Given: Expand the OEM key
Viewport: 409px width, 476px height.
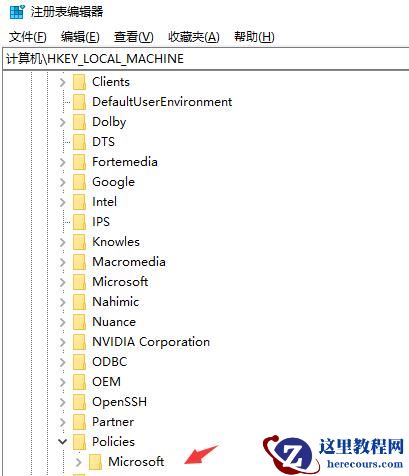Looking at the screenshot, I should click(x=62, y=382).
